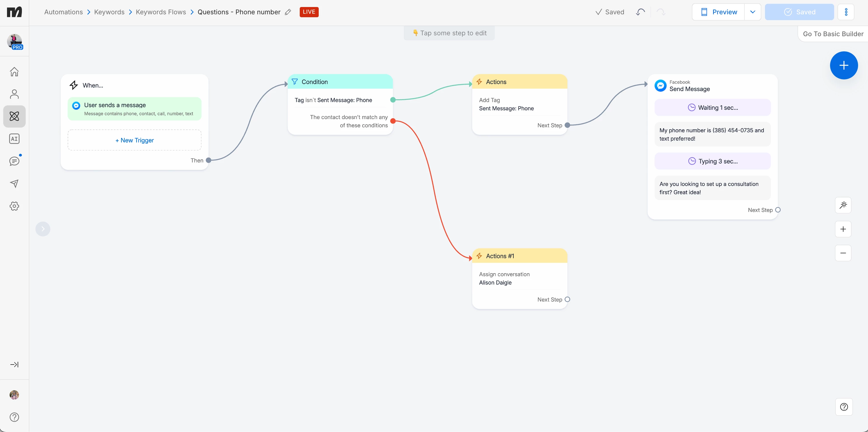Click the pencil icon to rename flow
The image size is (868, 432).
click(288, 12)
